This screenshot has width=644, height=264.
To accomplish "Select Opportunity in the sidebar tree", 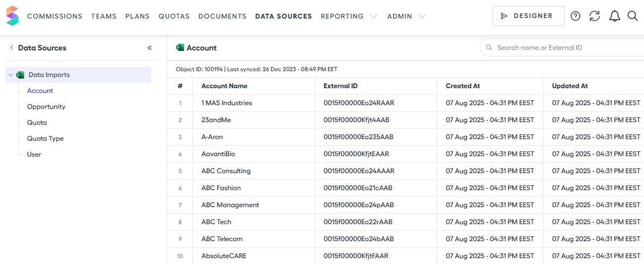I will (x=46, y=107).
